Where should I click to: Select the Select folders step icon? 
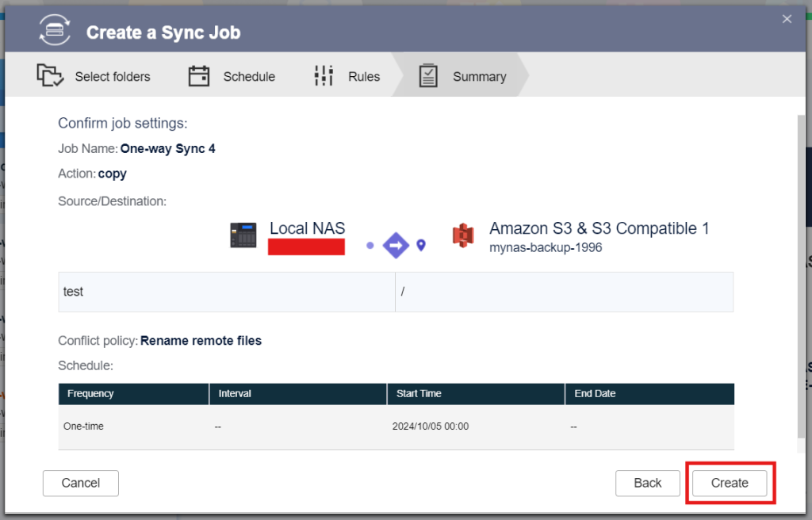click(50, 75)
